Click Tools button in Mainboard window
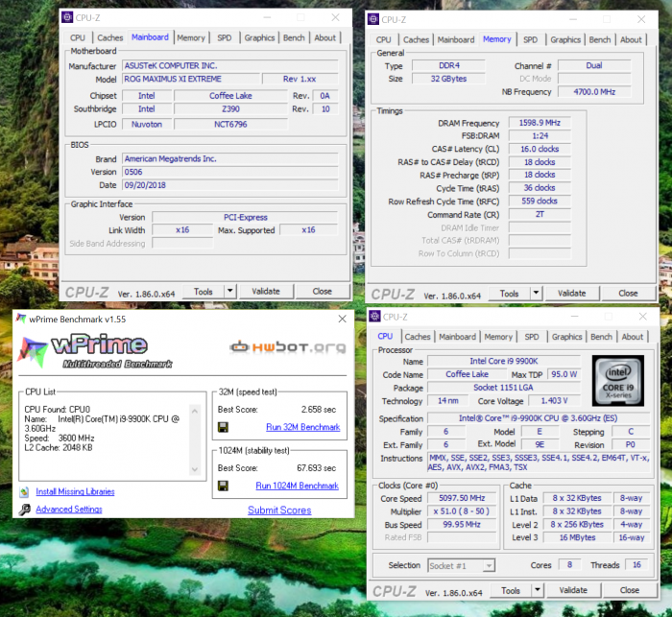672x617 pixels. pyautogui.click(x=204, y=292)
